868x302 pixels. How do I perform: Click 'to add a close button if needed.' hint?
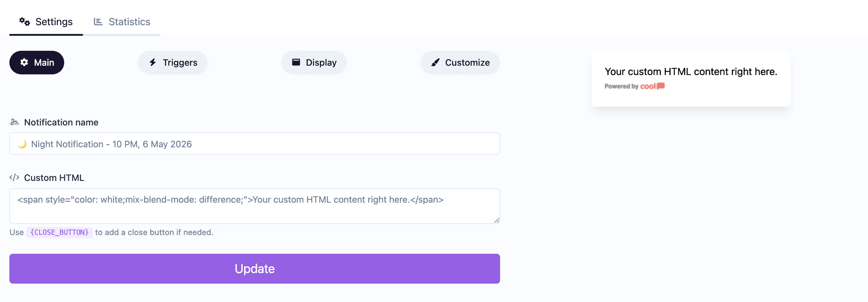154,232
